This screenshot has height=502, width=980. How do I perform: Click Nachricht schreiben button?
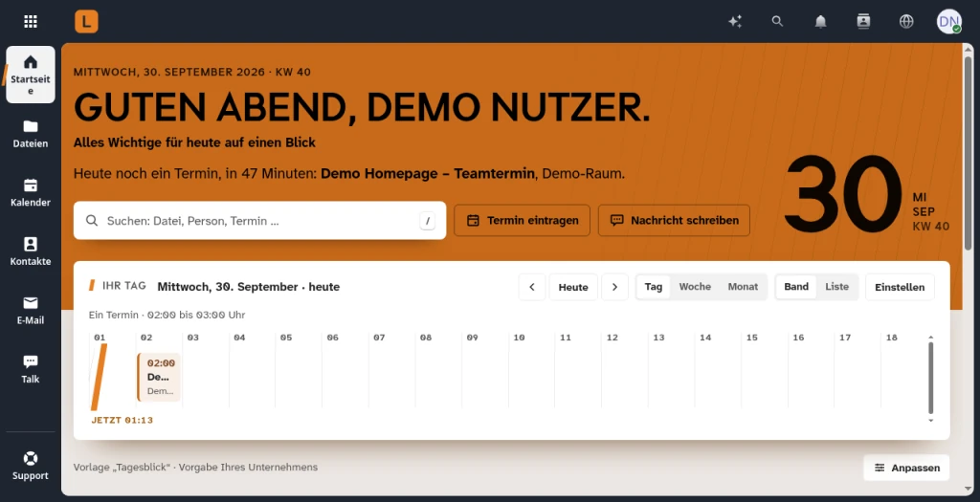tap(674, 221)
